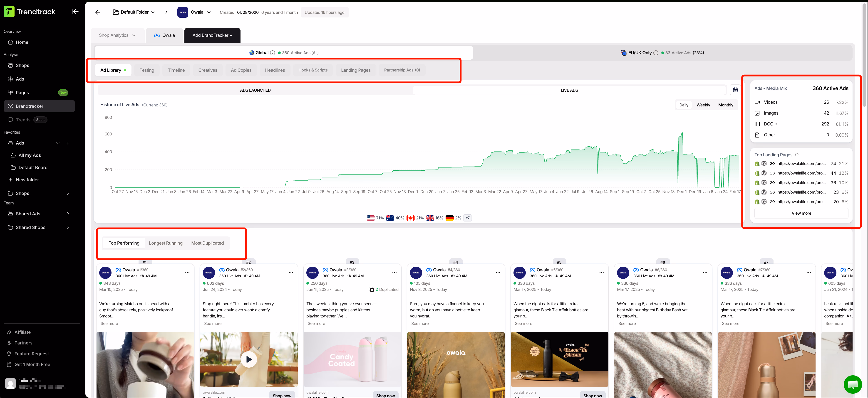This screenshot has width=868, height=398.
Task: Click the Trendtrack logo
Action: [30, 11]
